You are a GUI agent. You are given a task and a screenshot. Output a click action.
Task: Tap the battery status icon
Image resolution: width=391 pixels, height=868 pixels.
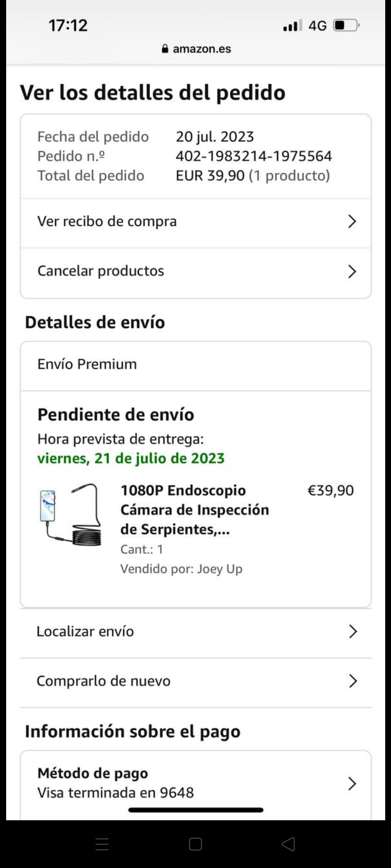tap(346, 26)
